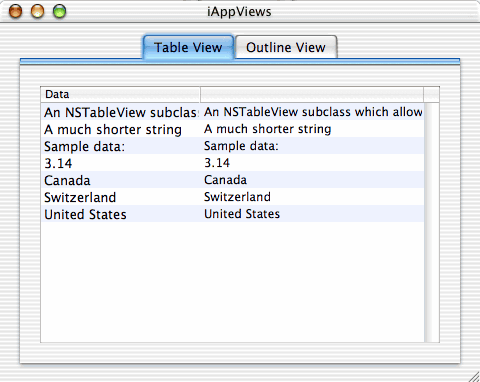This screenshot has height=382, width=480.
Task: Select 'Sample data:' in second column
Action: point(312,146)
